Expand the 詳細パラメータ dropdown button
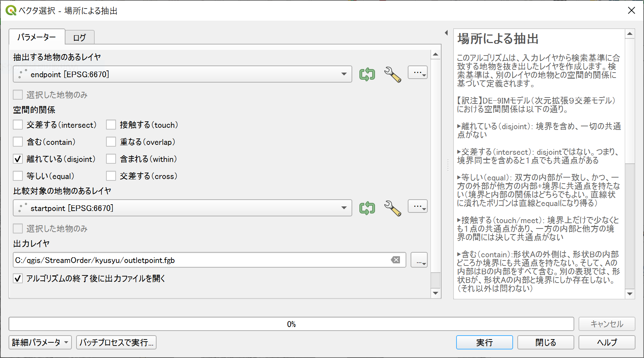This screenshot has width=644, height=358. (x=40, y=342)
